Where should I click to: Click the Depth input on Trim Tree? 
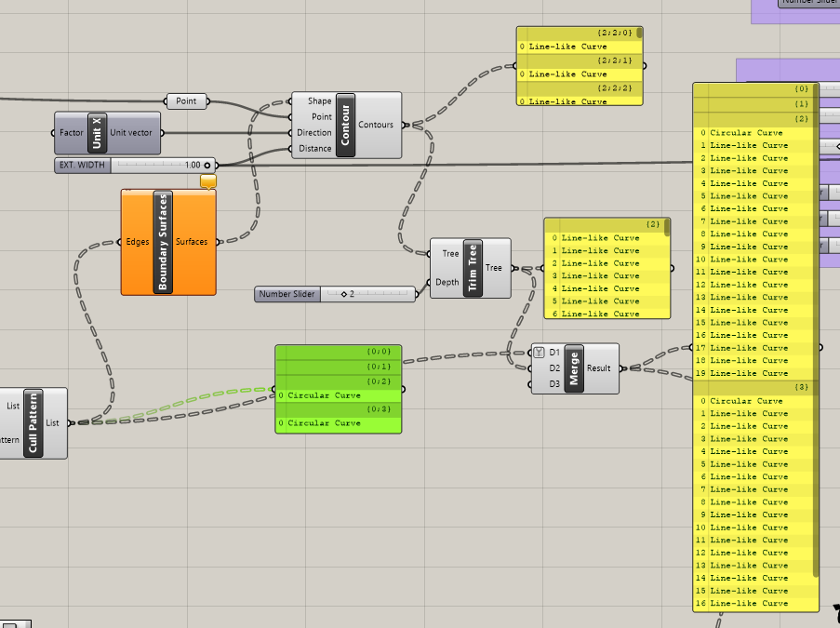(447, 282)
